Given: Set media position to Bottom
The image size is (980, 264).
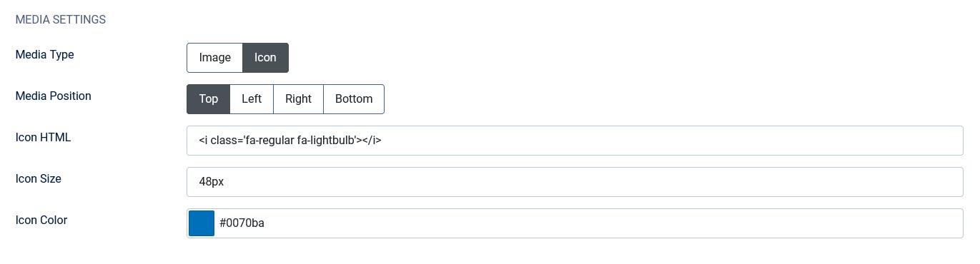Looking at the screenshot, I should (x=354, y=99).
